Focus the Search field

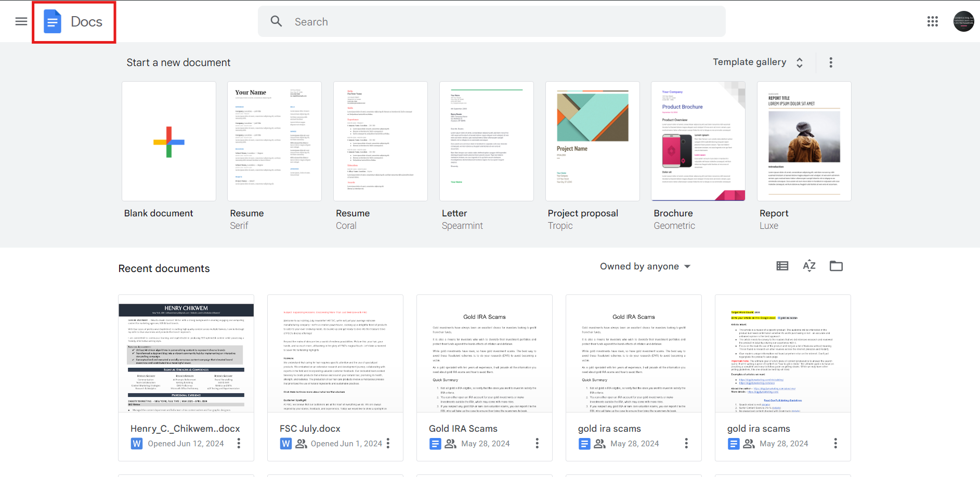point(492,21)
